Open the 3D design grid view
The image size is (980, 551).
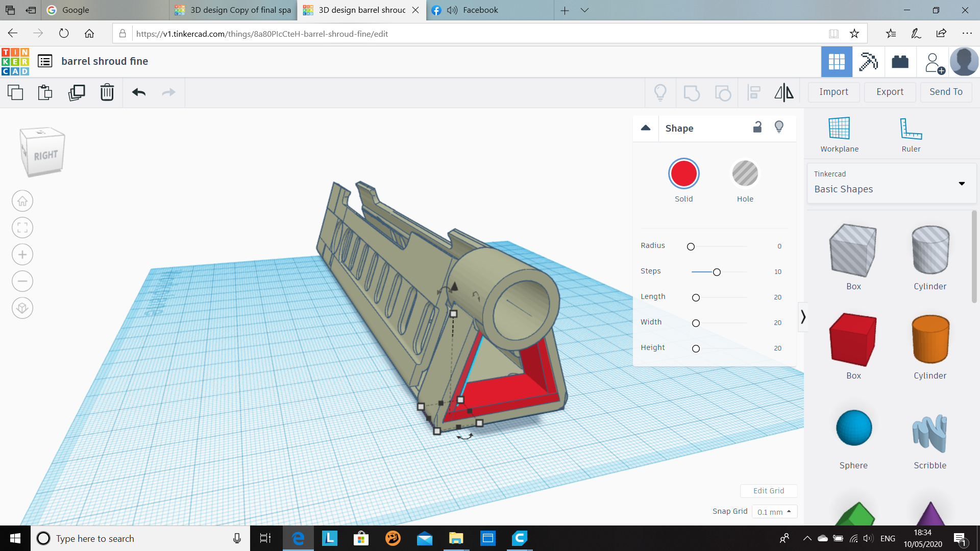pyautogui.click(x=837, y=62)
